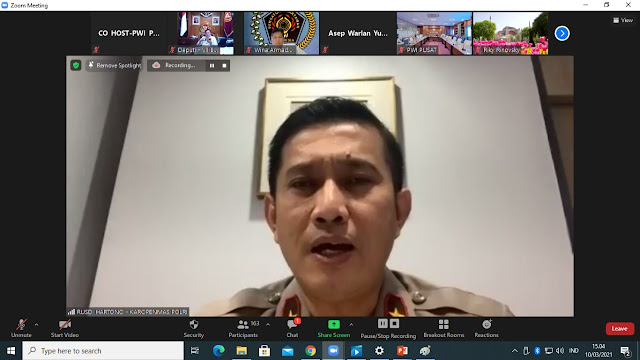Viewport: 640px width, 360px height.
Task: Select the office participant thumbnail
Action: [205, 33]
